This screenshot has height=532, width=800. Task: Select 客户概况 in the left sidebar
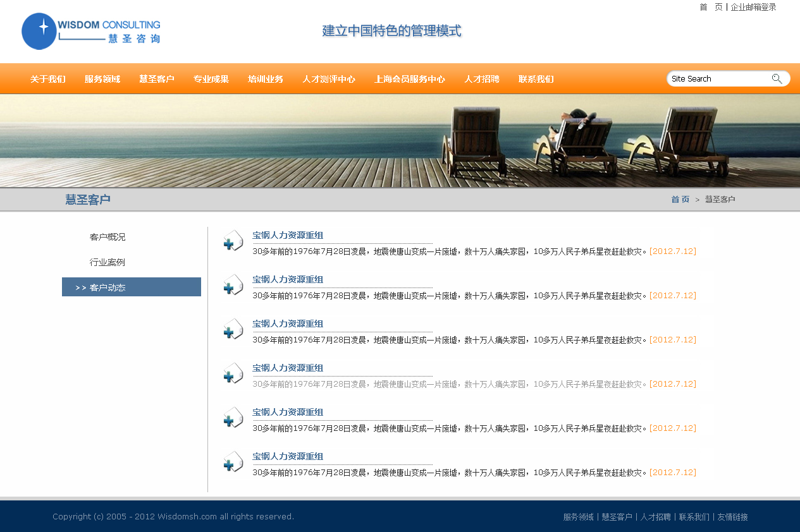pyautogui.click(x=108, y=237)
